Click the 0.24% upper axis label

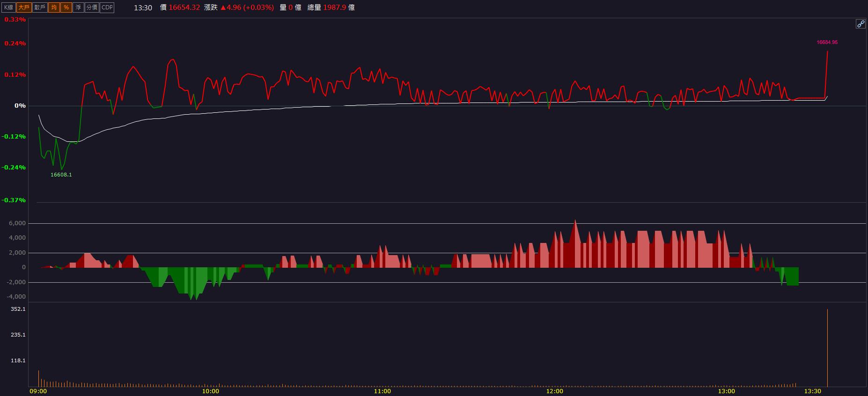[15, 43]
